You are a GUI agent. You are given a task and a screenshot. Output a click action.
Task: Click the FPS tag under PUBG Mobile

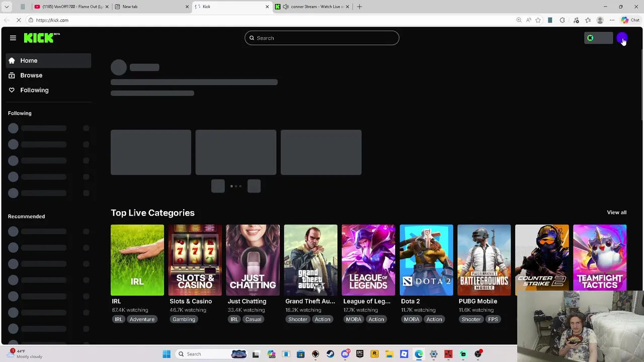point(493,319)
